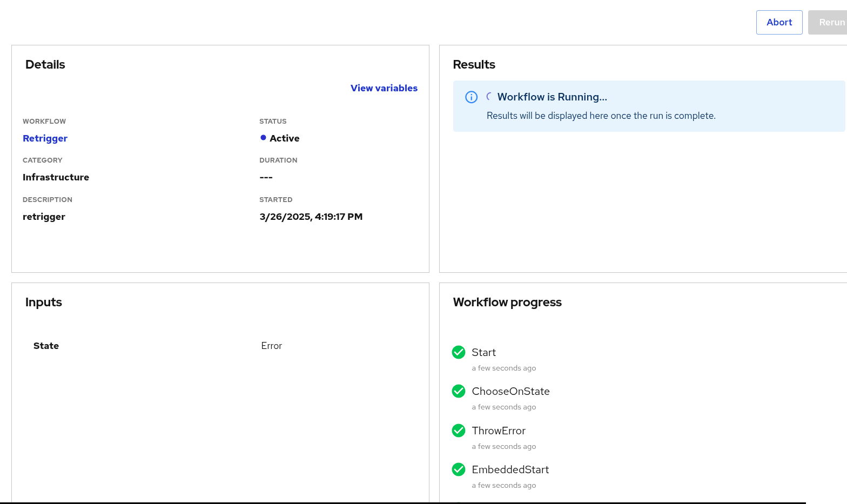Click the Infrastructure category value
The width and height of the screenshot is (847, 504).
pyautogui.click(x=56, y=177)
